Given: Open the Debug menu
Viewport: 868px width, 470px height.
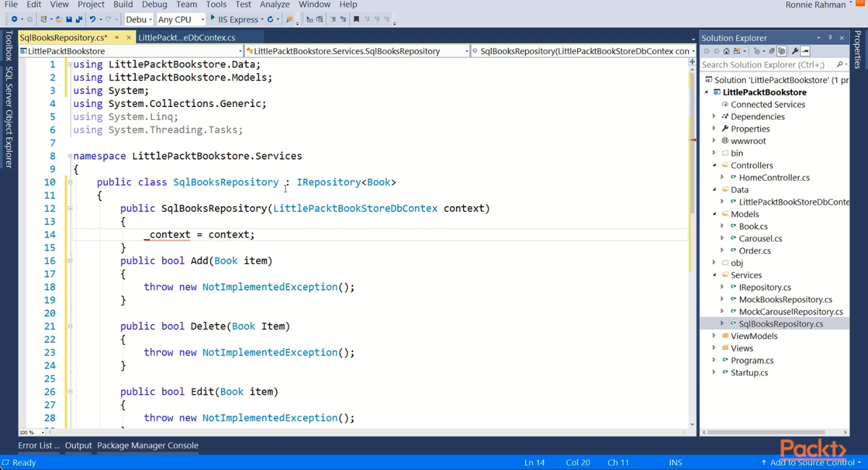Looking at the screenshot, I should 155,4.
